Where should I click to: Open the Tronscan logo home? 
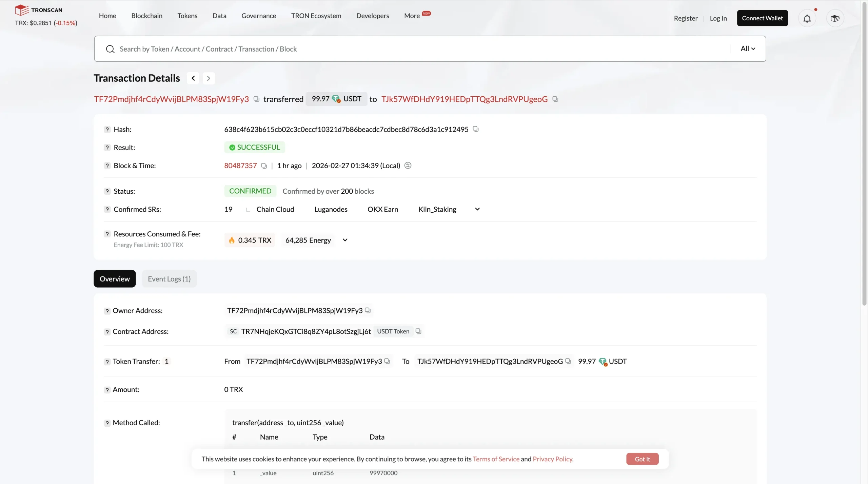point(39,10)
